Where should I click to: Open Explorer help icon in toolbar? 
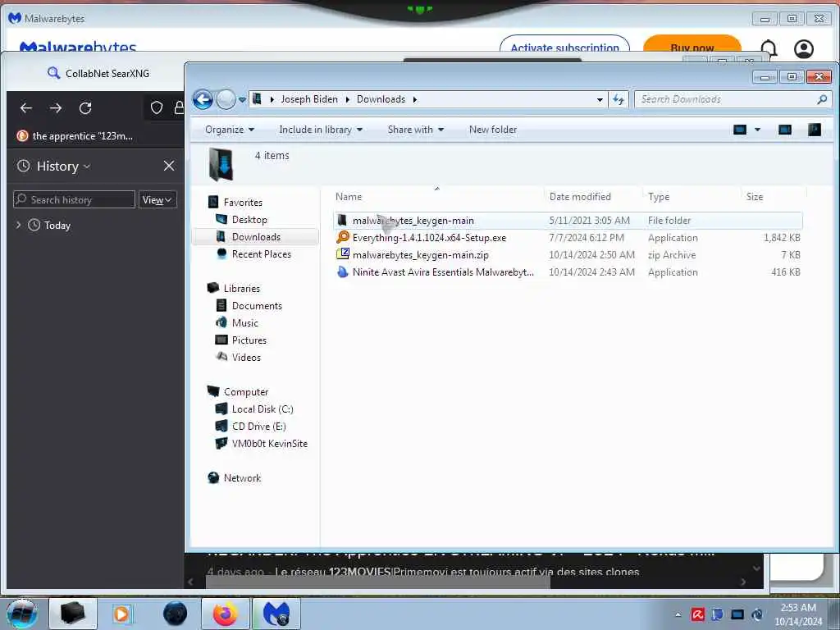pyautogui.click(x=815, y=130)
